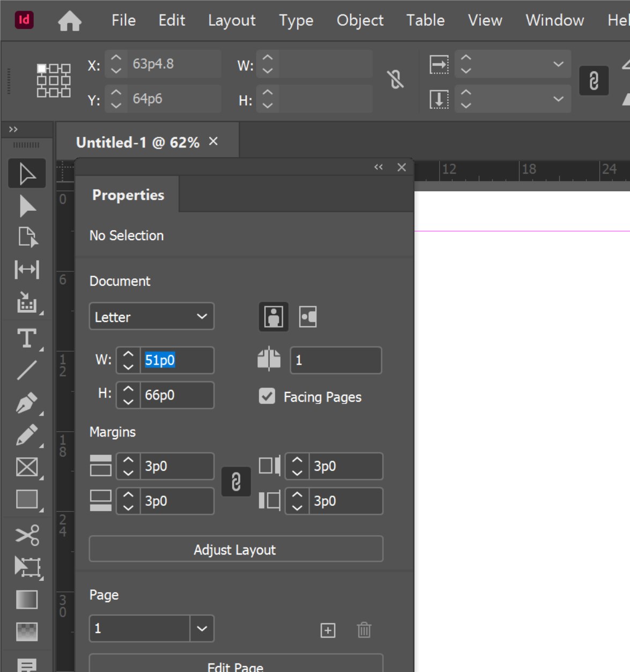This screenshot has height=672, width=630.
Task: Choose the Direct Selection tool
Action: click(x=27, y=205)
